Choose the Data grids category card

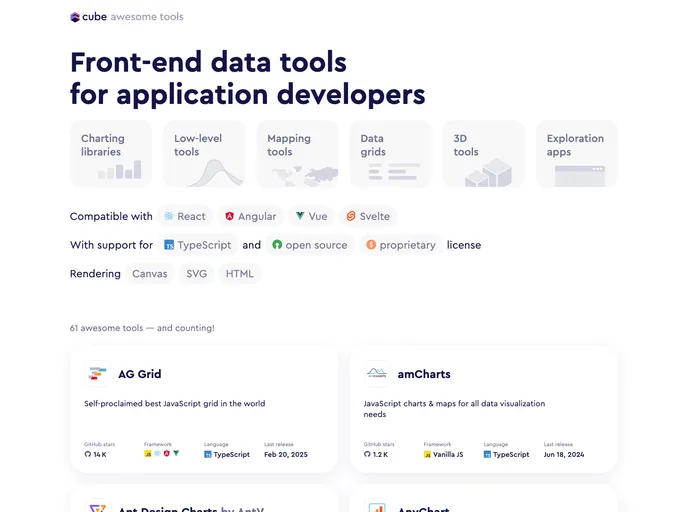[x=391, y=154]
